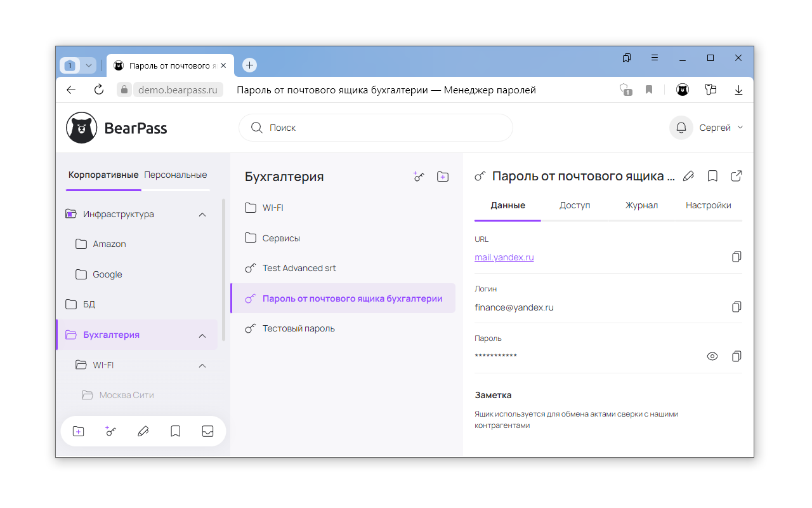The height and width of the screenshot is (508, 812).
Task: Bookmark this password entry from the title bar
Action: [712, 177]
